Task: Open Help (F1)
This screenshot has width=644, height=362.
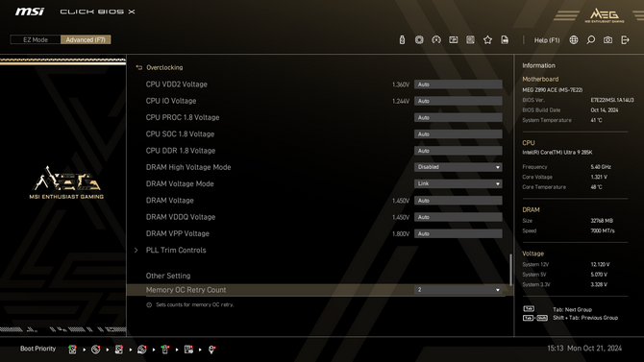Action: point(547,40)
